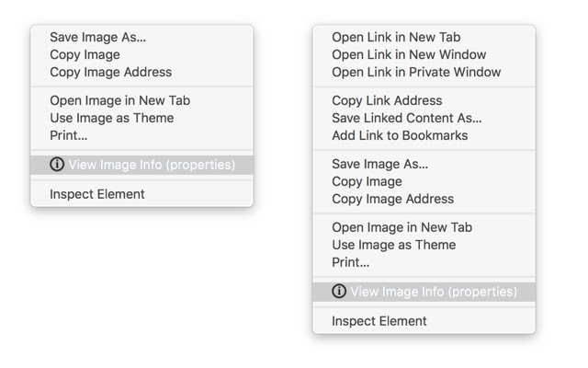The height and width of the screenshot is (368, 588).
Task: Click Inspect Element in the link menu
Action: 379,321
